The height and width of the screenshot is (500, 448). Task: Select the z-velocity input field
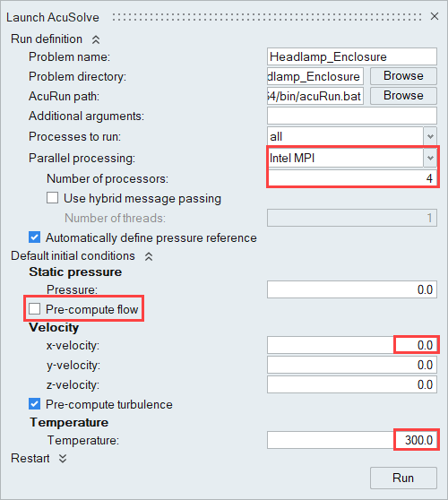(x=352, y=384)
